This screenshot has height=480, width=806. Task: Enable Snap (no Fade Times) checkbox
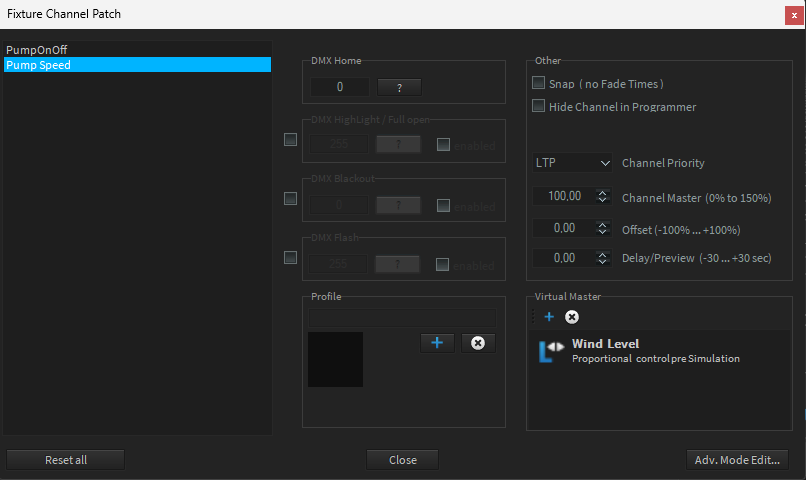pyautogui.click(x=539, y=84)
